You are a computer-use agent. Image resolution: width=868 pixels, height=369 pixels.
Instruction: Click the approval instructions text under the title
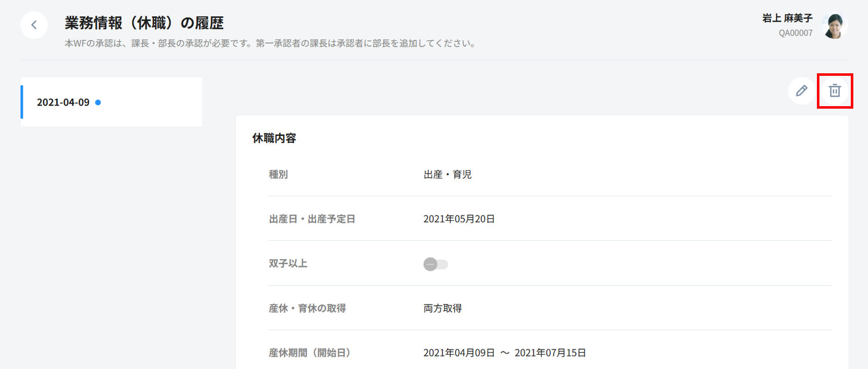tap(271, 43)
